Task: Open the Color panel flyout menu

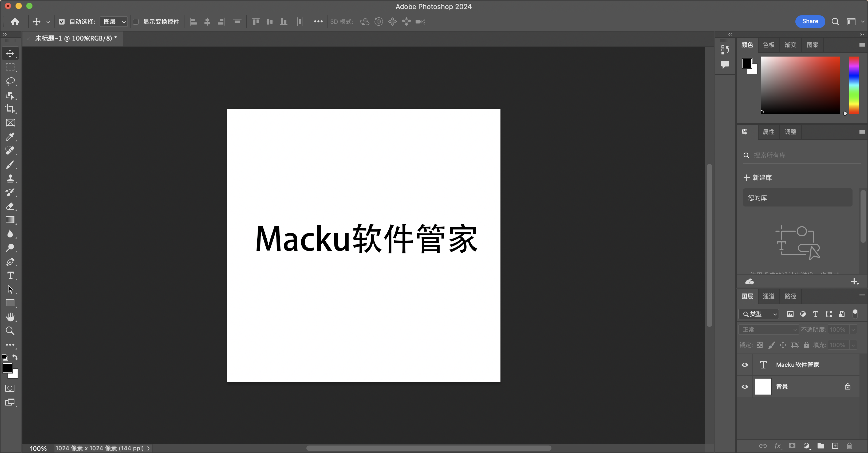Action: (x=862, y=45)
